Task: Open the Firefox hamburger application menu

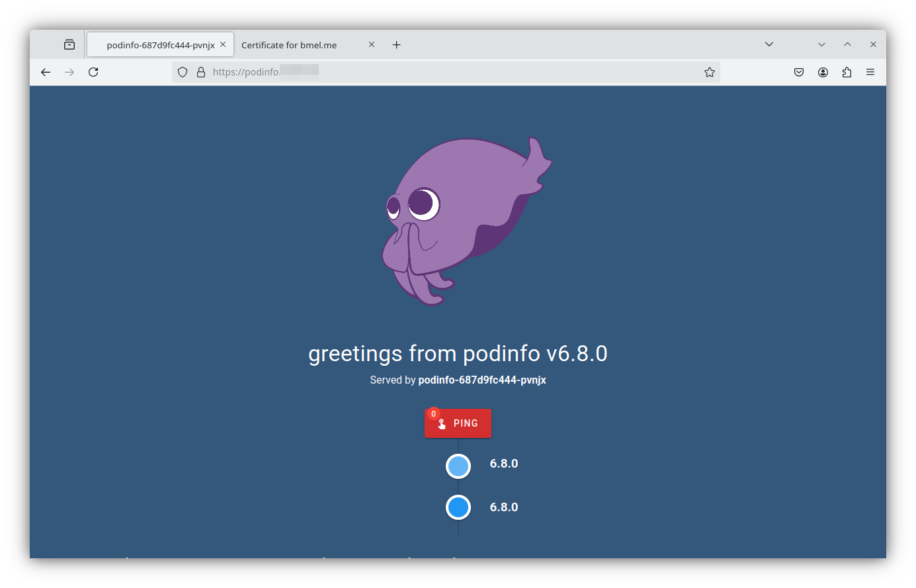Action: pyautogui.click(x=870, y=72)
